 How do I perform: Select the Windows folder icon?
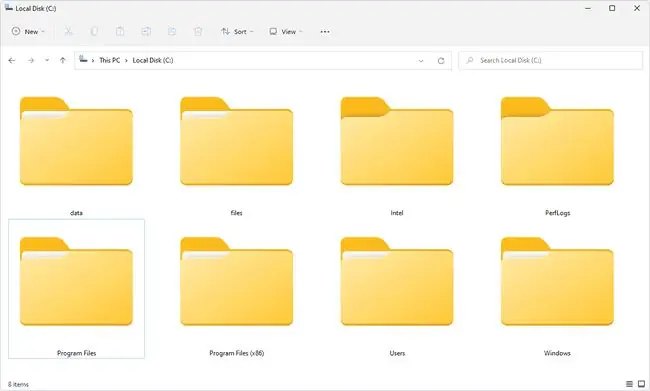(x=558, y=281)
